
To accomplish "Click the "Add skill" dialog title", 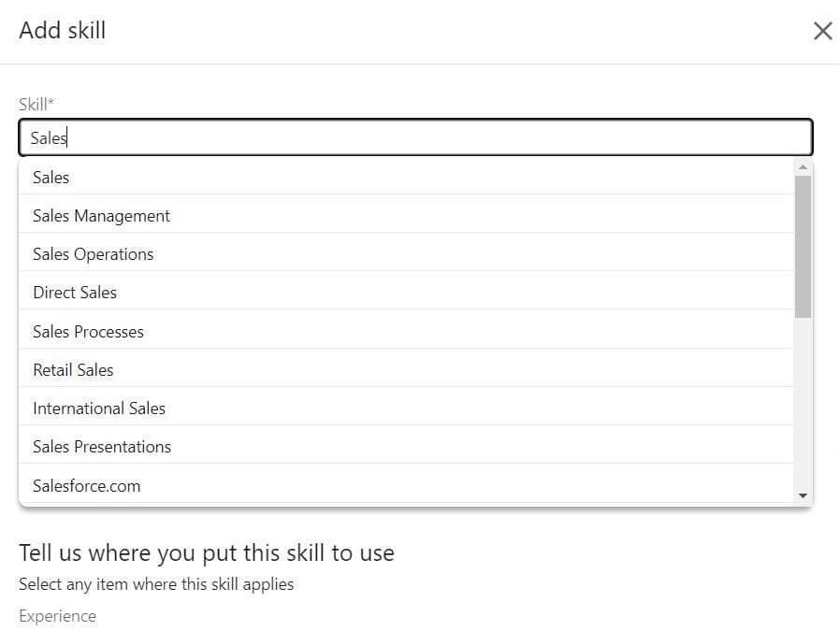I will 62,30.
